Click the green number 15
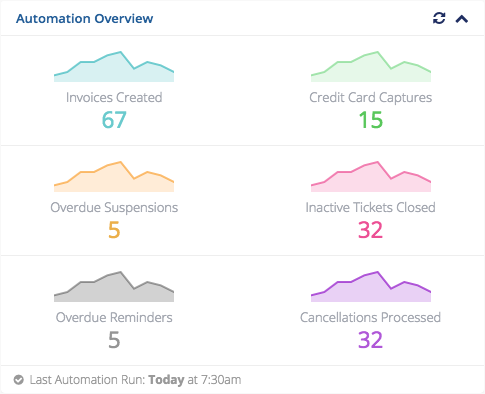This screenshot has height=394, width=485. [x=371, y=120]
